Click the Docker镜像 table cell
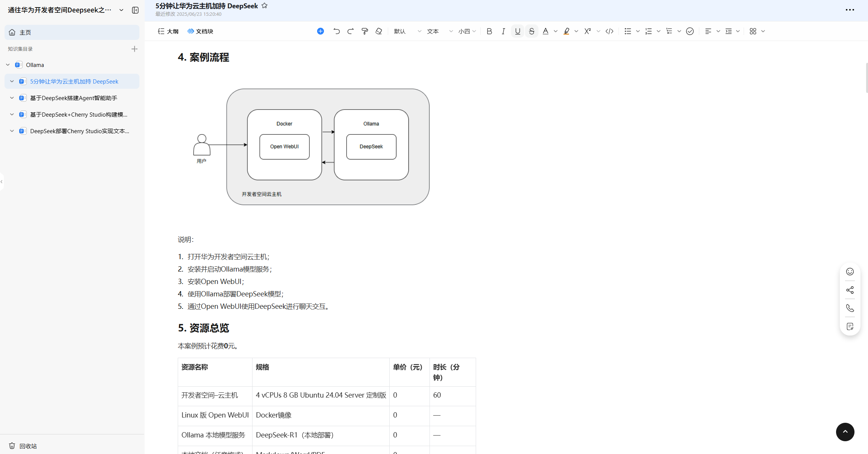Screen dimensions: 868x454 pyautogui.click(x=321, y=416)
